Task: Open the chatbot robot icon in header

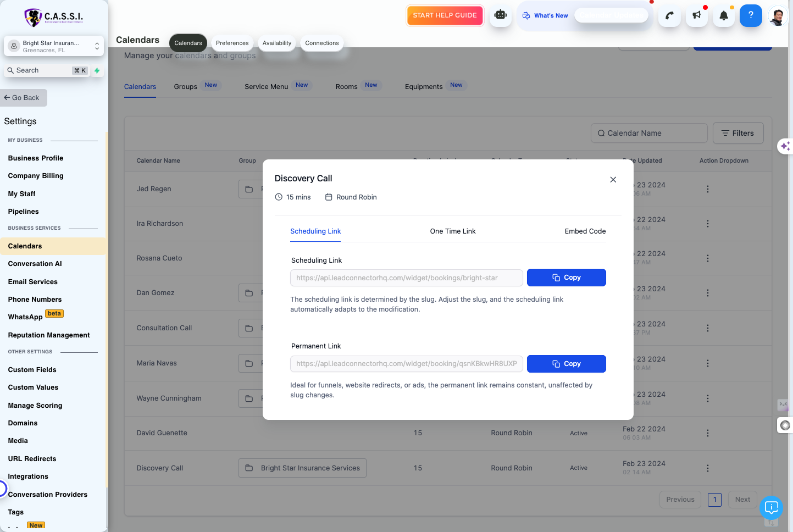Action: tap(500, 15)
